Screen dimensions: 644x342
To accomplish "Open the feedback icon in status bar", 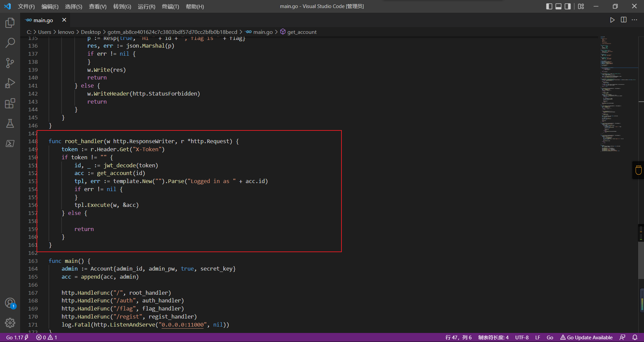I will coord(623,337).
